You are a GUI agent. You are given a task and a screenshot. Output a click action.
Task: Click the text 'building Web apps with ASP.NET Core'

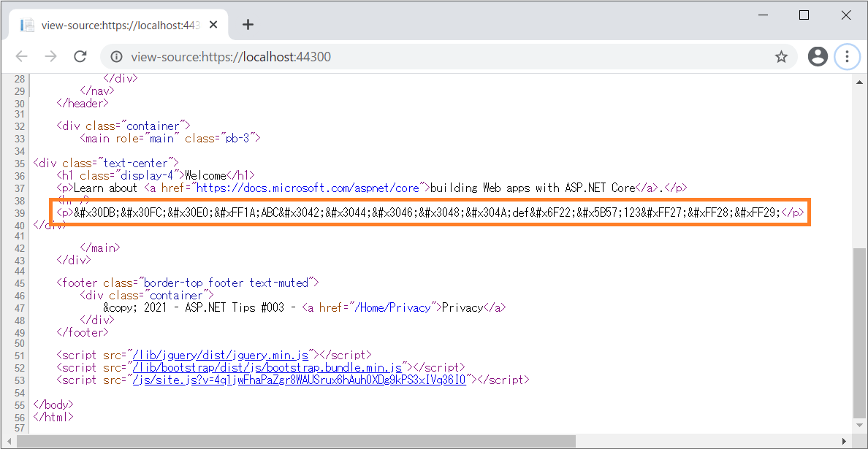pyautogui.click(x=532, y=188)
